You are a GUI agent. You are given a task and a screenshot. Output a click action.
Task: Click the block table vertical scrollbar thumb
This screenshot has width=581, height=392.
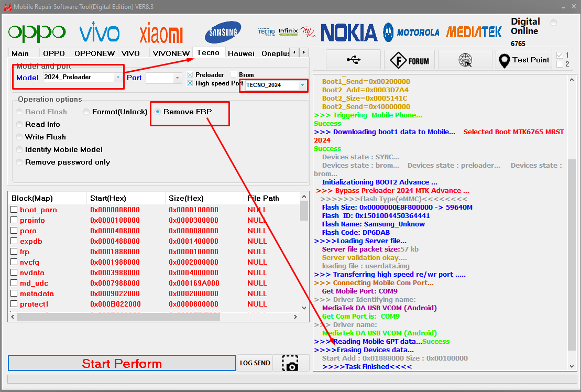point(304,211)
